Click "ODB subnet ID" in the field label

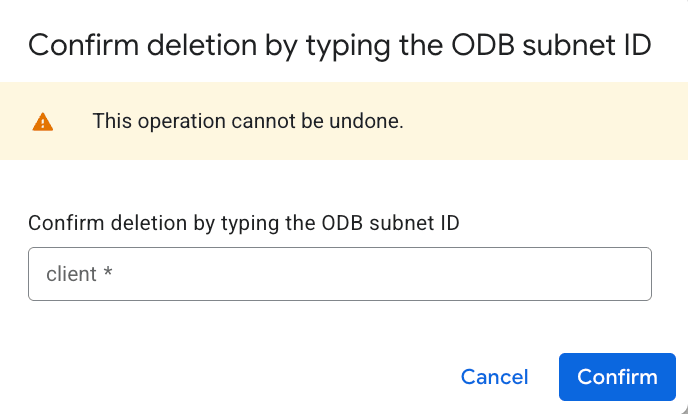(x=398, y=223)
